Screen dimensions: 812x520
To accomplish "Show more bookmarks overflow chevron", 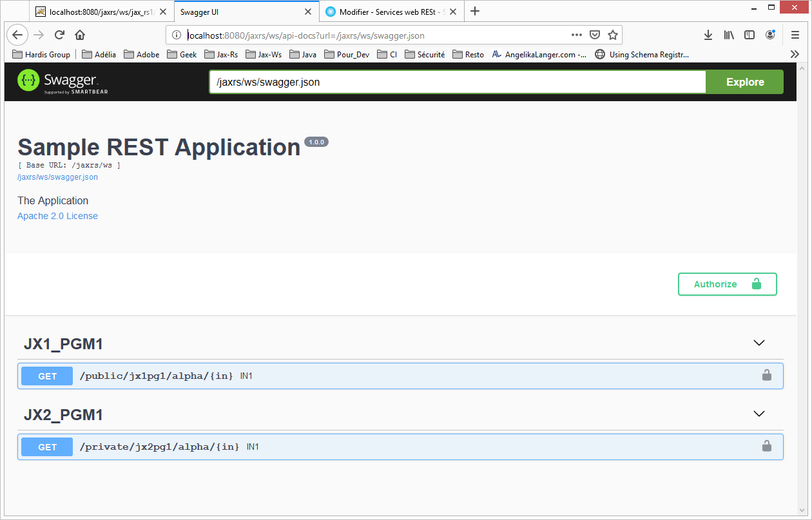I will [795, 55].
